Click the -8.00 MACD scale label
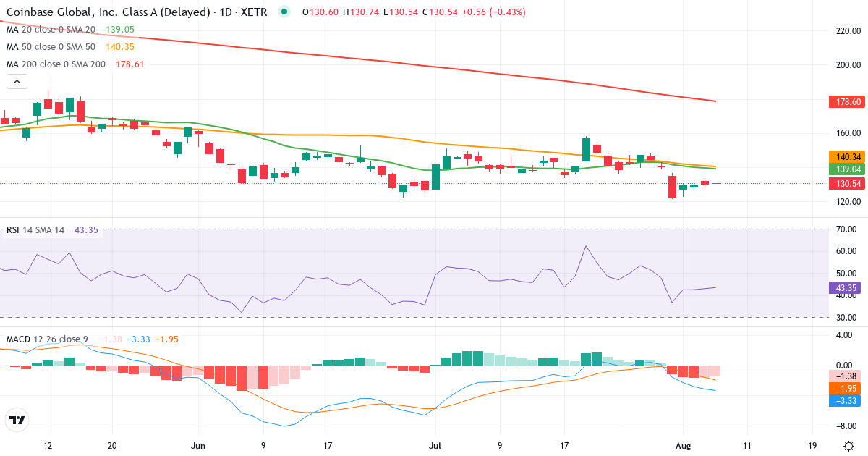The width and height of the screenshot is (868, 456). pyautogui.click(x=848, y=426)
